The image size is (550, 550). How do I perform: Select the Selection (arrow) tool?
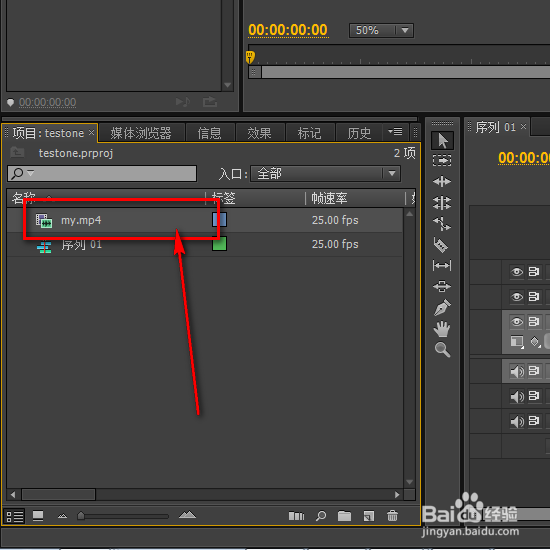(442, 141)
